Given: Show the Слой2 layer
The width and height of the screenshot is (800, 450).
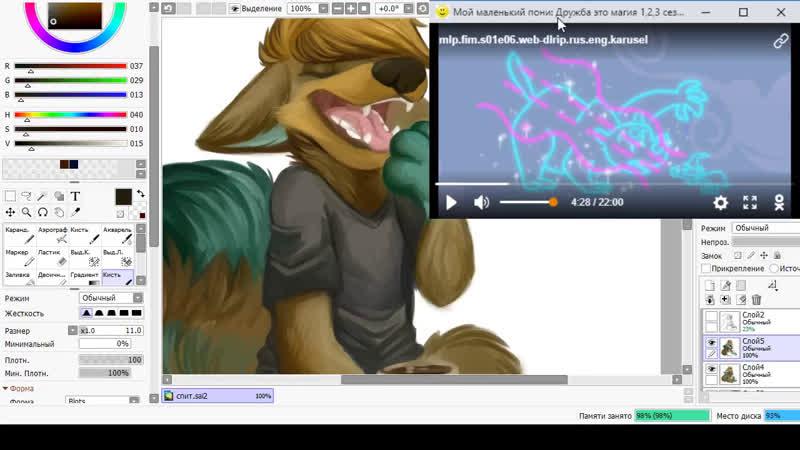Looking at the screenshot, I should 711,316.
